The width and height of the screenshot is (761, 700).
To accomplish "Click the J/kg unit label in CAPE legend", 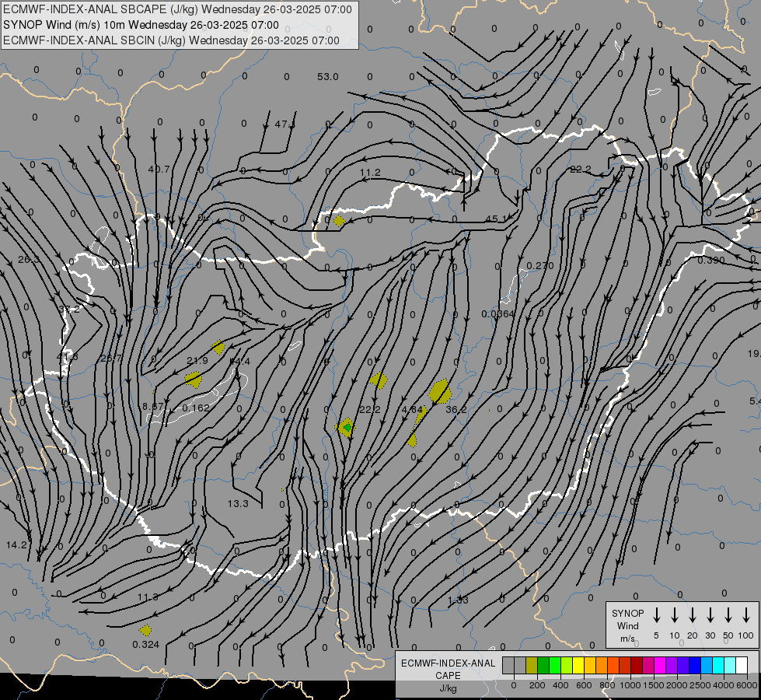I will pyautogui.click(x=448, y=688).
